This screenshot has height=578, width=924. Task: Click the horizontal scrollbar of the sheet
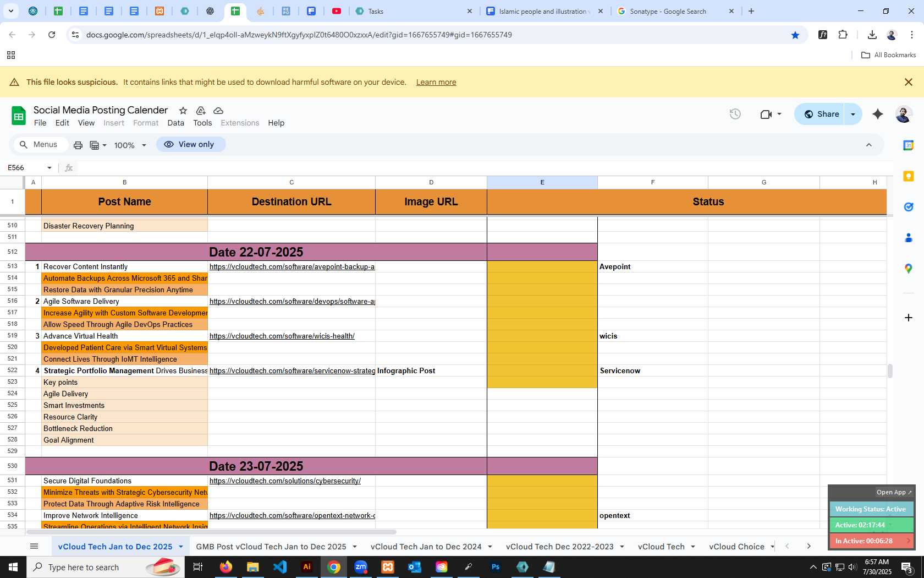(x=212, y=532)
